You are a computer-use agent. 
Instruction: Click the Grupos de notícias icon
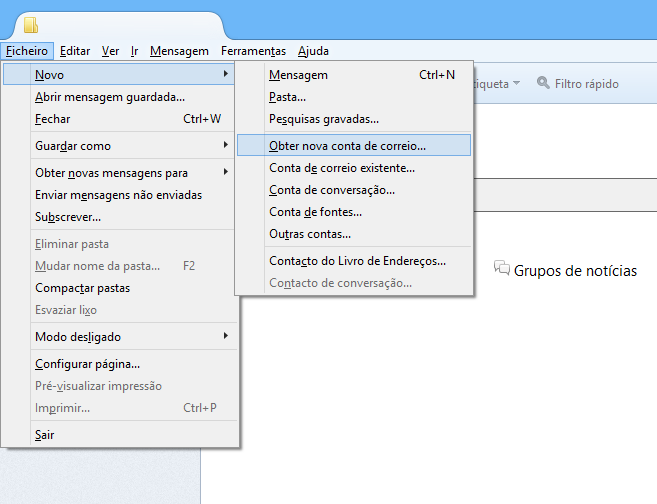pos(502,269)
